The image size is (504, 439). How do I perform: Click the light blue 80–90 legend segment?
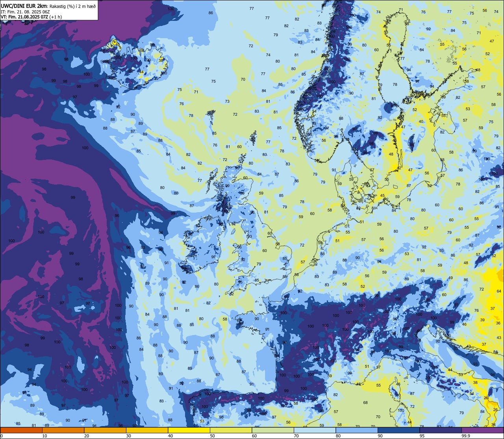click(x=357, y=430)
